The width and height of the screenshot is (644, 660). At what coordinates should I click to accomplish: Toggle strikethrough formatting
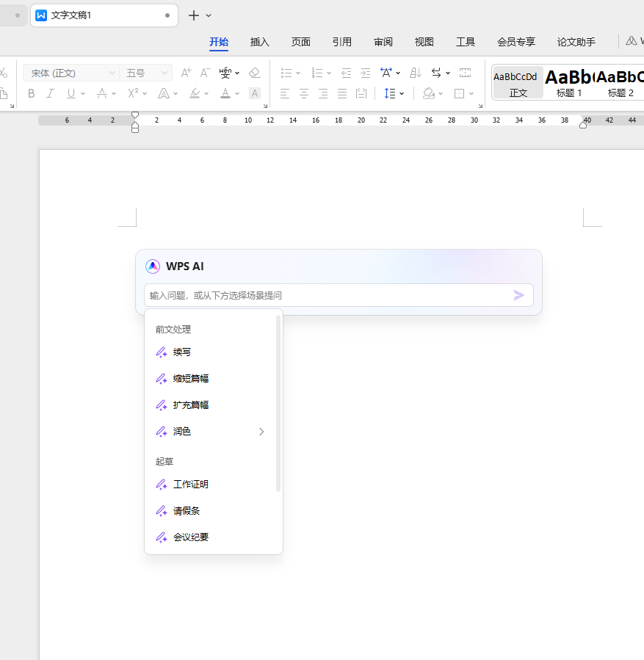pos(102,93)
